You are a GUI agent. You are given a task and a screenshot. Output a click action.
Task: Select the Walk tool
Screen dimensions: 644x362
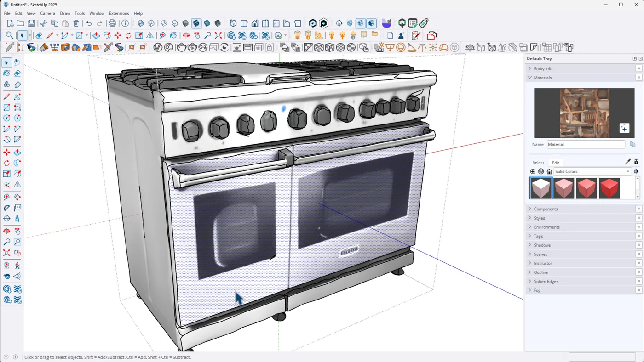(x=17, y=266)
